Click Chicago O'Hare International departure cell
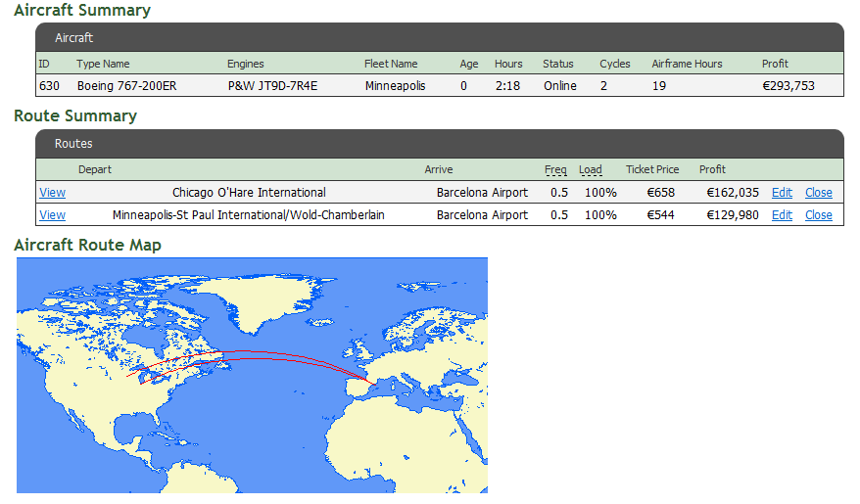Image resolution: width=860 pixels, height=504 pixels. point(249,193)
